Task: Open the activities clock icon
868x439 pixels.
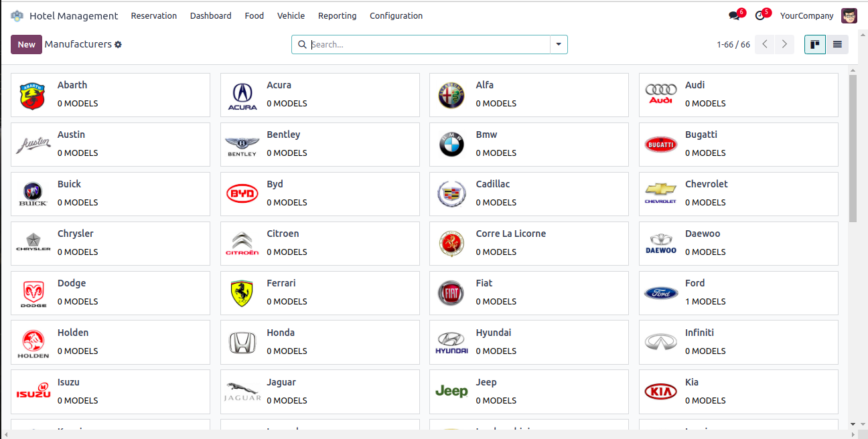Action: click(x=759, y=15)
